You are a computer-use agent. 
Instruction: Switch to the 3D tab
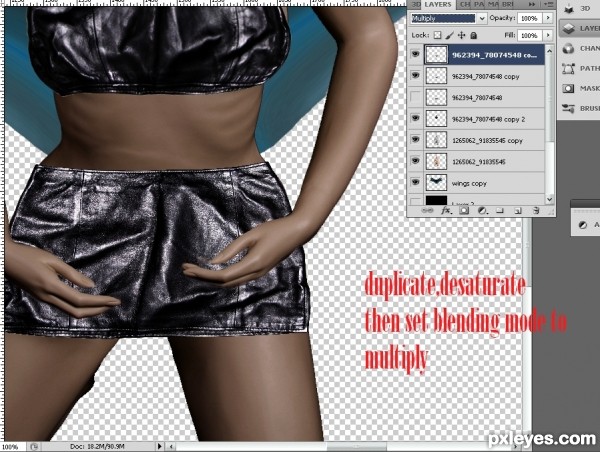coord(416,4)
